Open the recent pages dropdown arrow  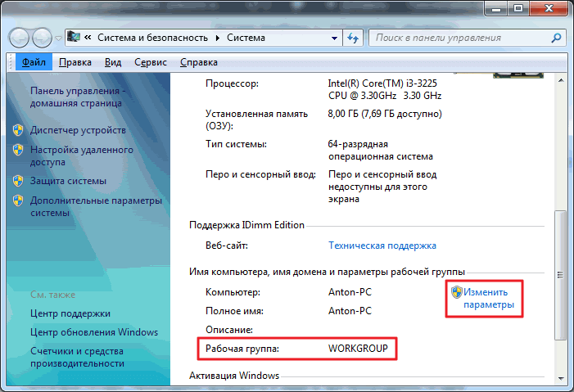click(x=58, y=38)
